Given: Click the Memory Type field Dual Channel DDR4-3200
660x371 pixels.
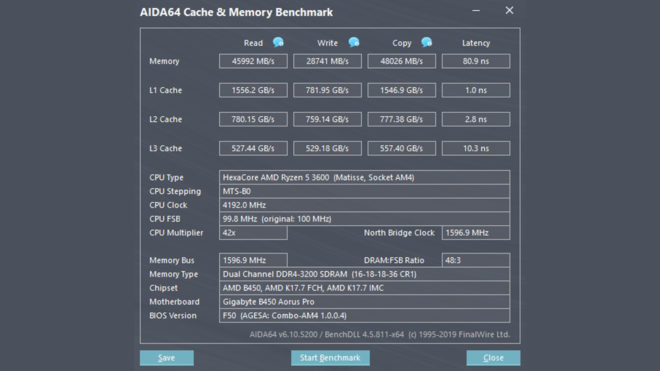Looking at the screenshot, I should coord(365,274).
